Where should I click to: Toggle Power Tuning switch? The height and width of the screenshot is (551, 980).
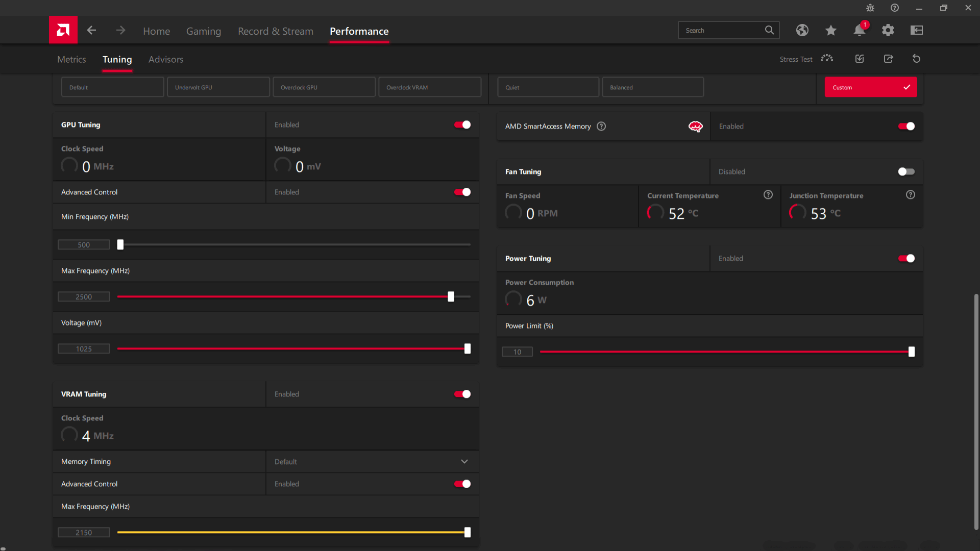906,259
